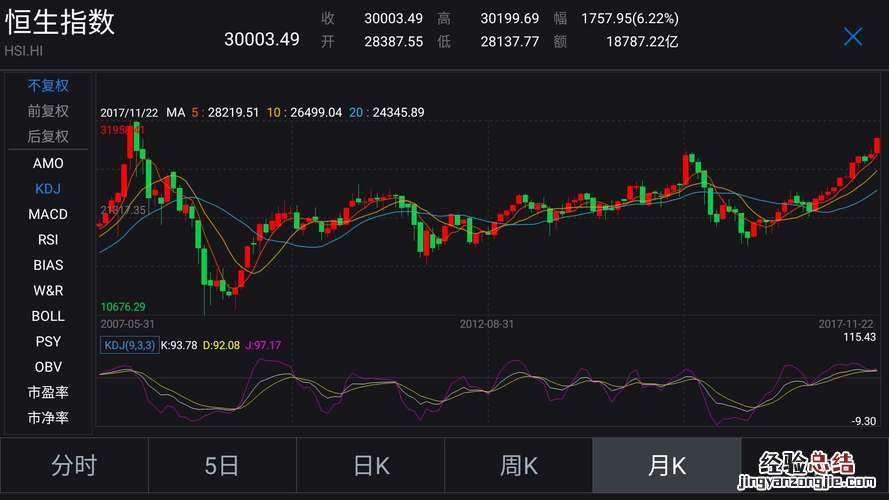Select 不复权 price adjustment option
Image resolution: width=889 pixels, height=500 pixels.
pos(48,85)
